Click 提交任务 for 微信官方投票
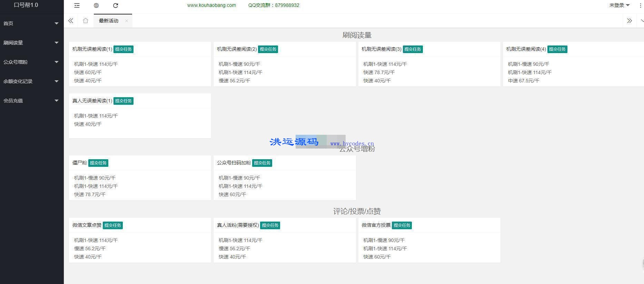 tap(402, 225)
